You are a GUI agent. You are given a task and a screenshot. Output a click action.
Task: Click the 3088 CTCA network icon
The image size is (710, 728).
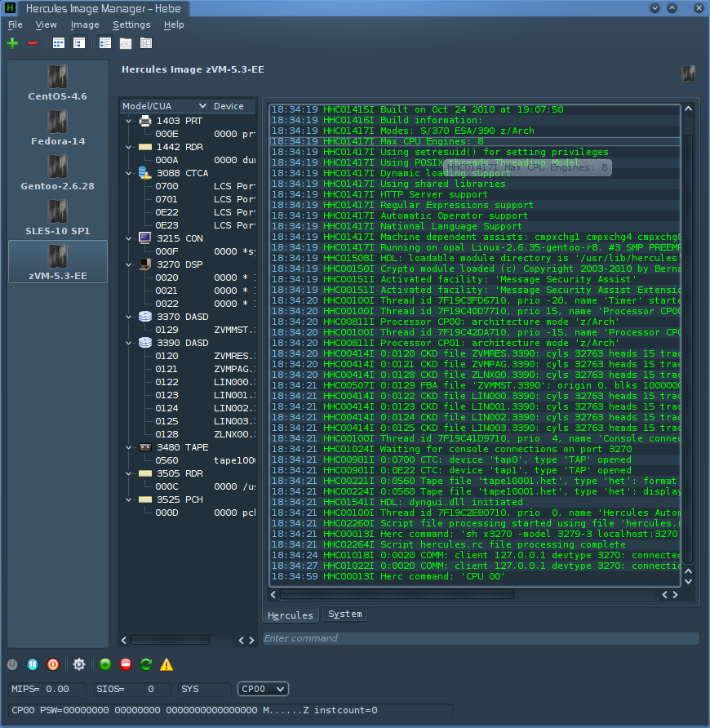coord(145,173)
